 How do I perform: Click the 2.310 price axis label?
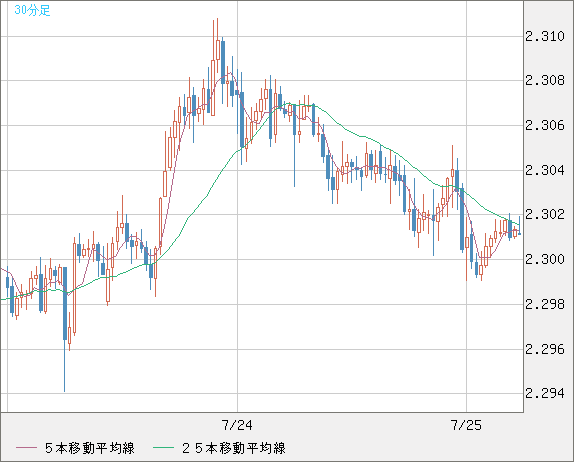tap(545, 37)
